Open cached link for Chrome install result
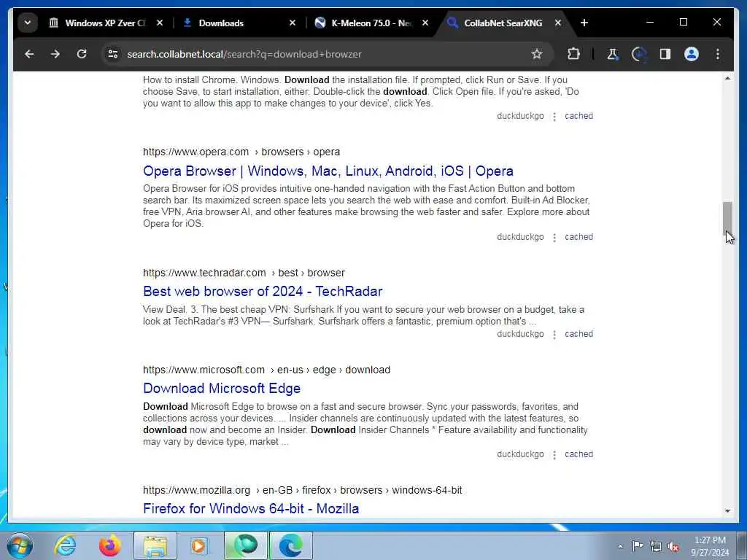Screen dimensions: 747x560 point(578,116)
